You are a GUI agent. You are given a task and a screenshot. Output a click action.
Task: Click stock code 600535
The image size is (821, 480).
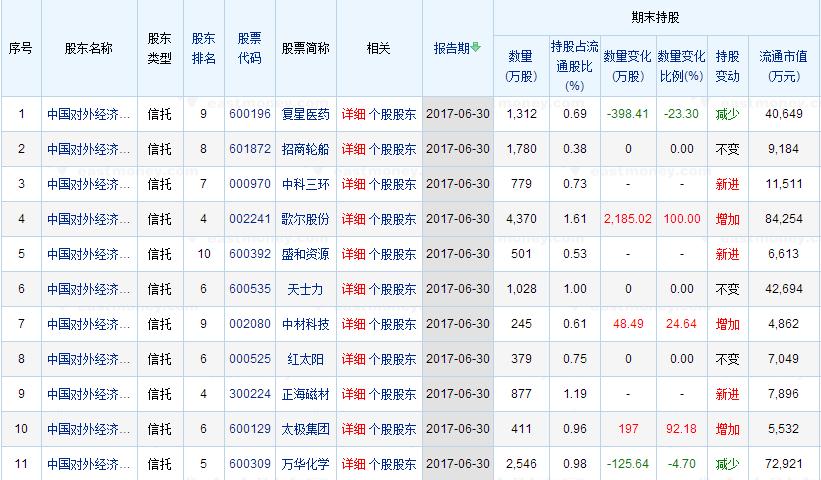click(249, 289)
